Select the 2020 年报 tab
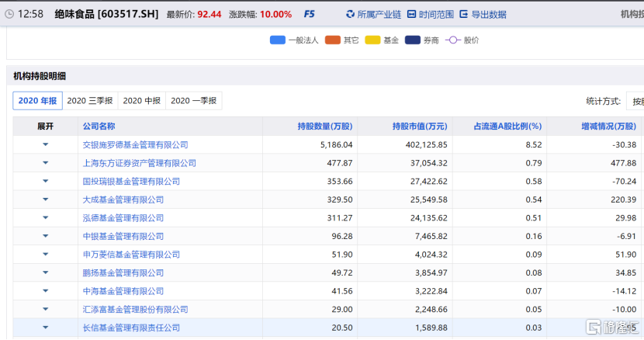 coord(37,101)
